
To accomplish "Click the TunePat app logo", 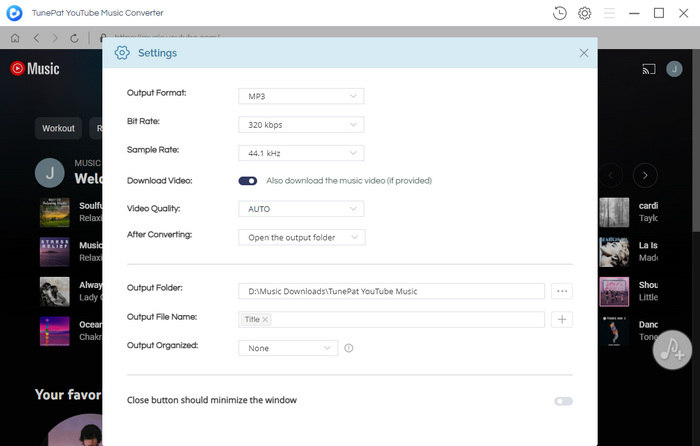I will tap(14, 13).
